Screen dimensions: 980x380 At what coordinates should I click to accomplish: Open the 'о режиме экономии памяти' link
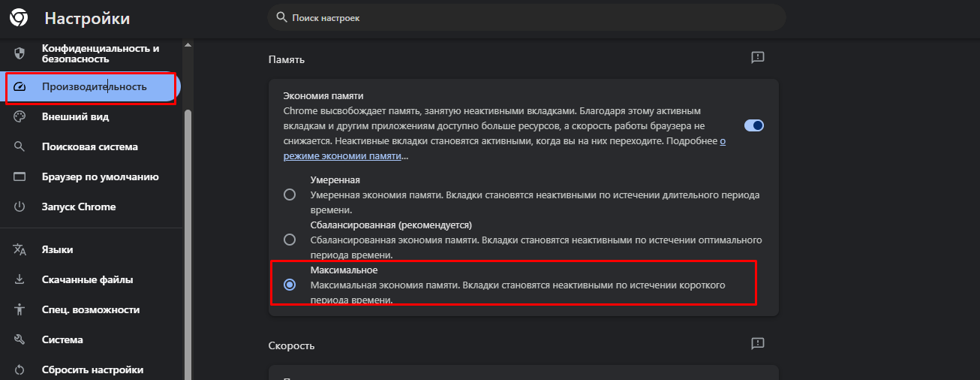pos(342,156)
